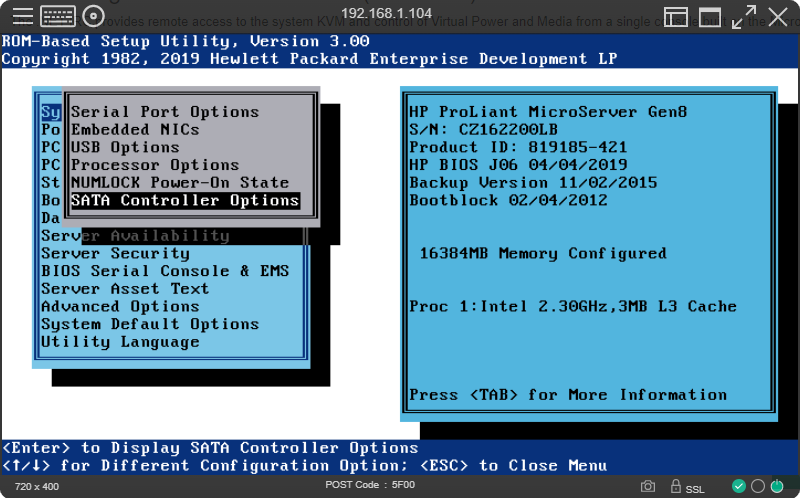This screenshot has width=800, height=498.
Task: Click the S/N: CZ162200LB line
Action: [483, 130]
